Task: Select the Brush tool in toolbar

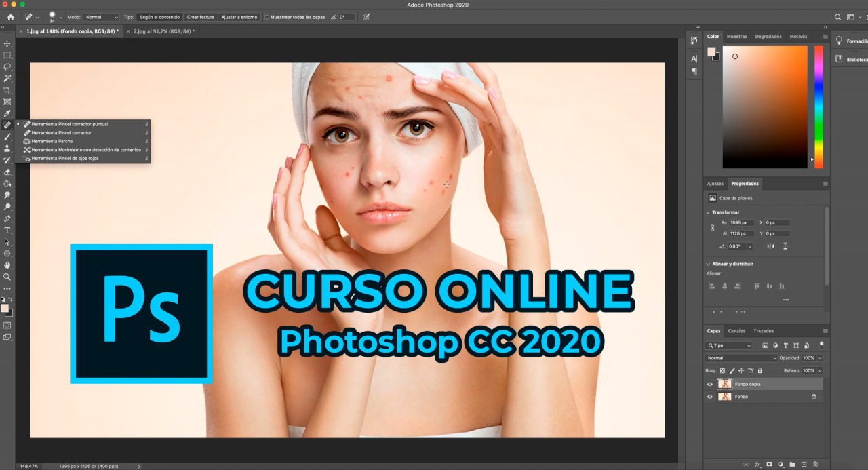Action: (x=7, y=136)
